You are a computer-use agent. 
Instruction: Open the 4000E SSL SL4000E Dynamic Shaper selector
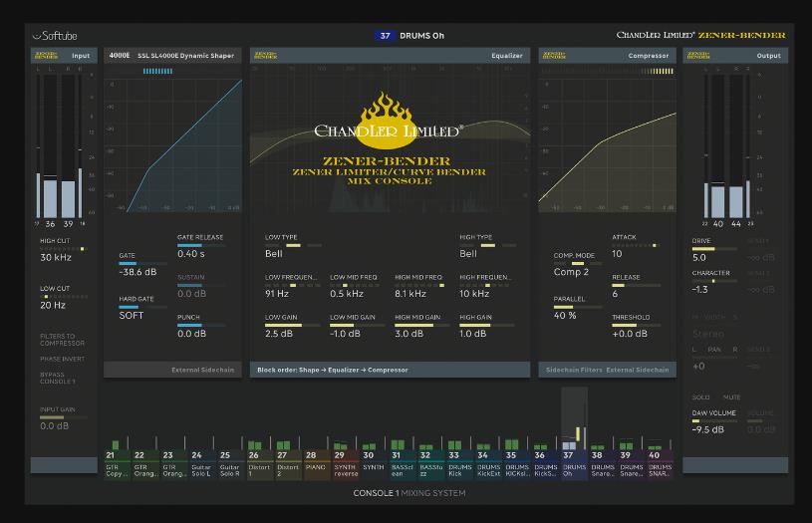pos(172,56)
